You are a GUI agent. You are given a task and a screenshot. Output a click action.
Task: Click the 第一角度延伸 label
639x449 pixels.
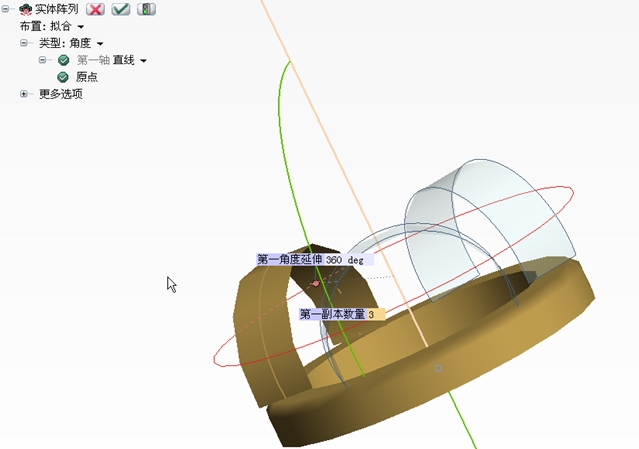pos(290,260)
